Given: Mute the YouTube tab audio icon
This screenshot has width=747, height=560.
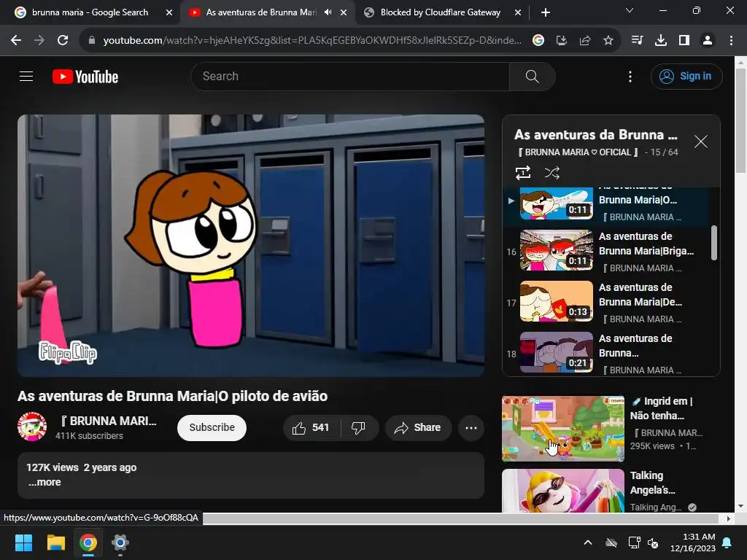Looking at the screenshot, I should click(328, 12).
